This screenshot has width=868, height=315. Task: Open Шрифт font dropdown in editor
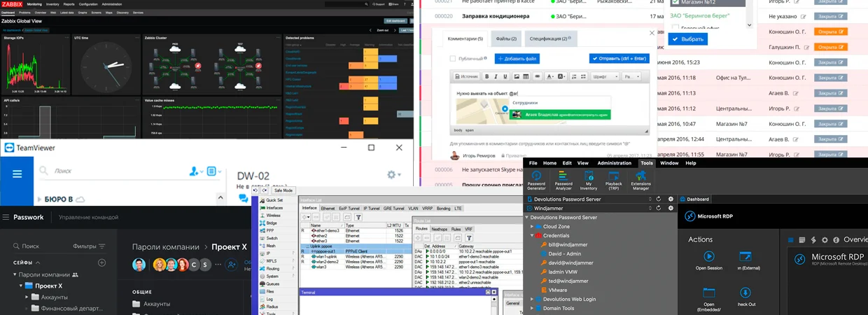[605, 76]
